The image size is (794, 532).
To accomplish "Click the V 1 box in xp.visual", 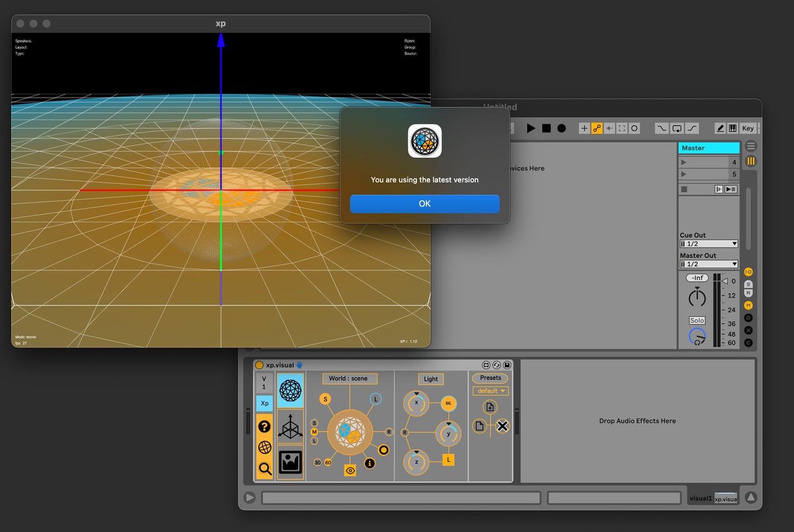I will click(x=264, y=383).
